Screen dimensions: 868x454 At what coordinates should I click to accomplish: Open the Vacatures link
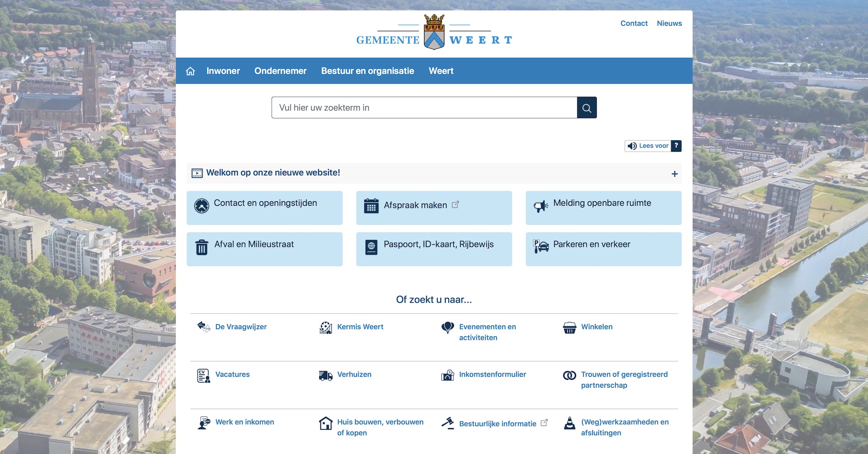tap(232, 374)
